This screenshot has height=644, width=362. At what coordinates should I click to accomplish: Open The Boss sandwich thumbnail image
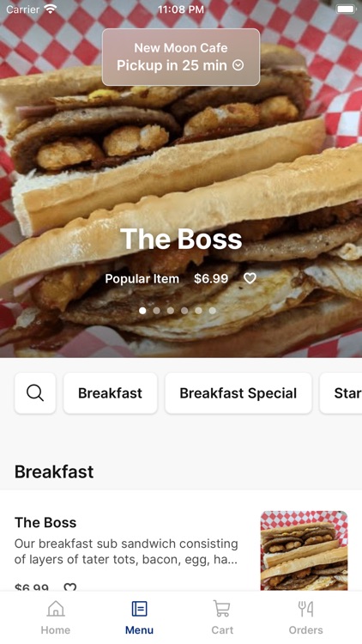tap(305, 550)
